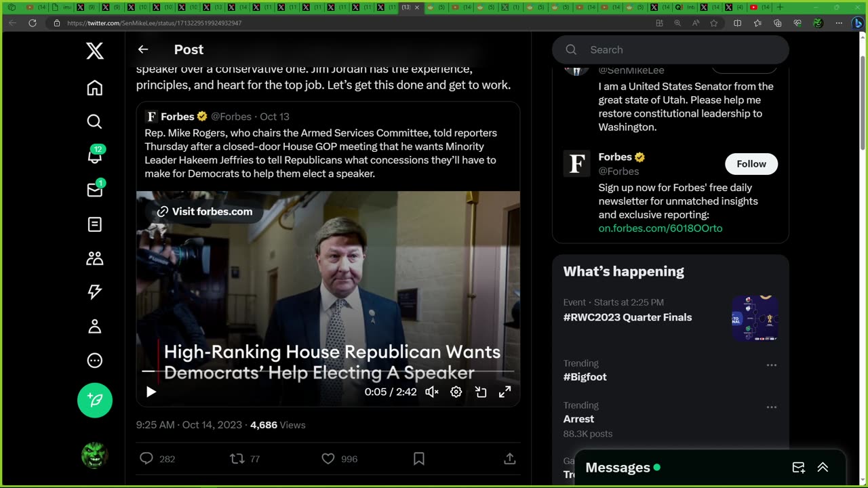Screen dimensions: 868x488
Task: Follow the Forbes account
Action: (751, 164)
